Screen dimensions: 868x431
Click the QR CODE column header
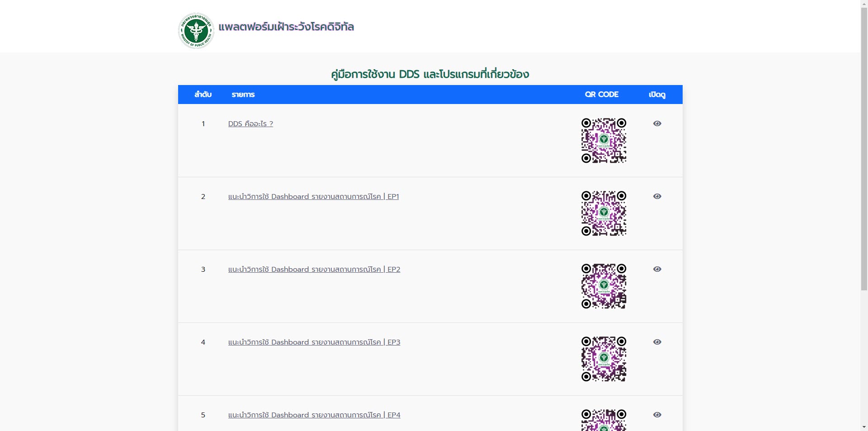tap(602, 95)
